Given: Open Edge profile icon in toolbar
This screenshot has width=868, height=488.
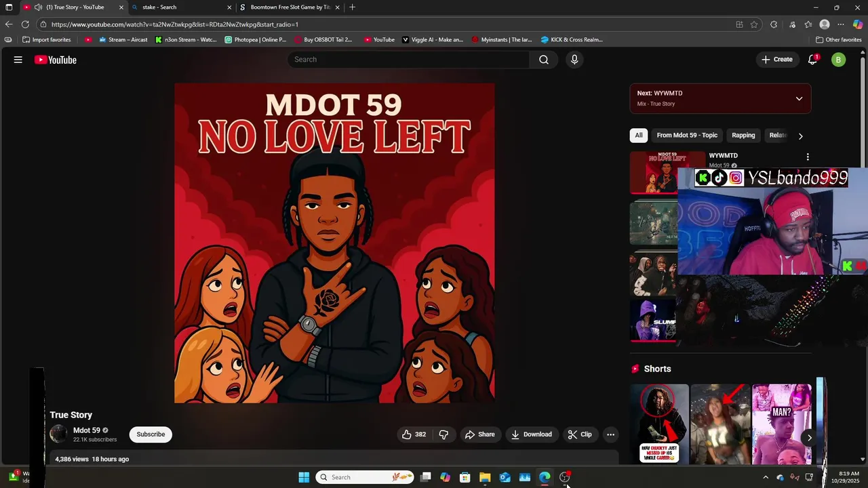Looking at the screenshot, I should point(825,24).
